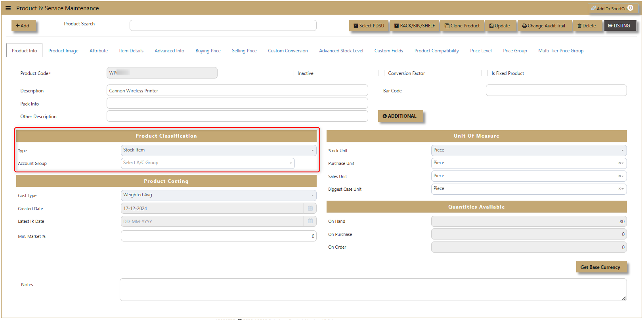
Task: Open Change Audit Trail
Action: pos(544,26)
